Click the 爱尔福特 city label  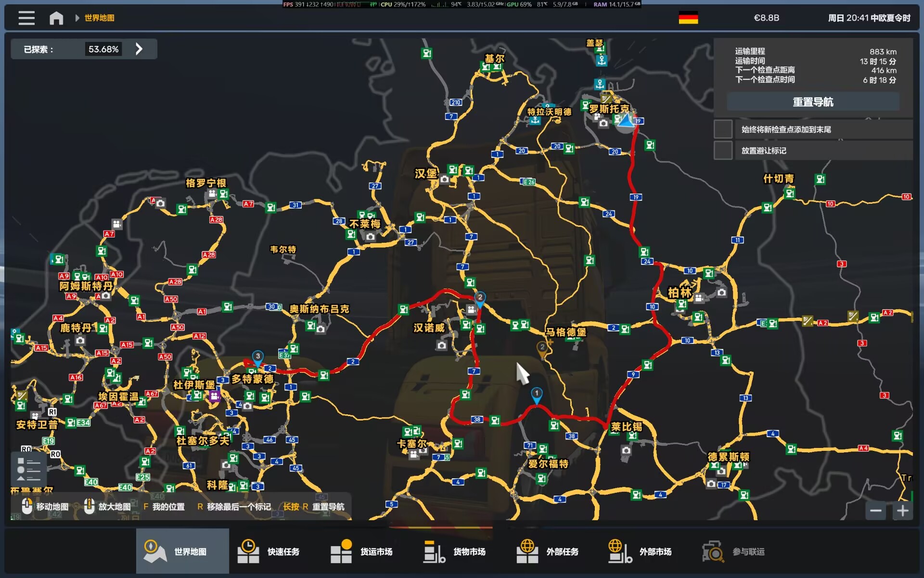click(x=548, y=464)
